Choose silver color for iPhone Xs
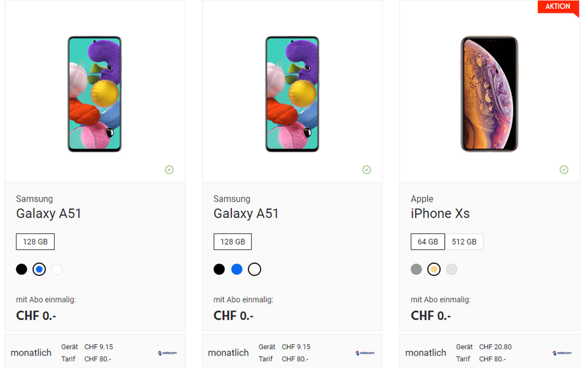588x368 pixels. [452, 269]
